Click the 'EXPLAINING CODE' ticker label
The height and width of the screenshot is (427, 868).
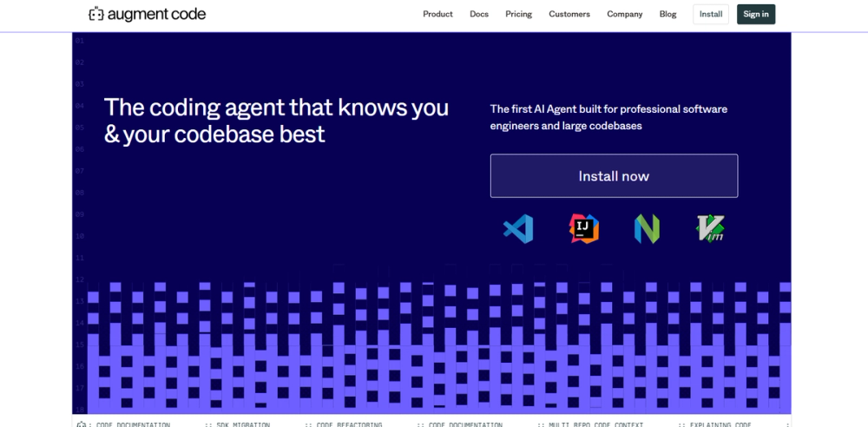(x=720, y=424)
